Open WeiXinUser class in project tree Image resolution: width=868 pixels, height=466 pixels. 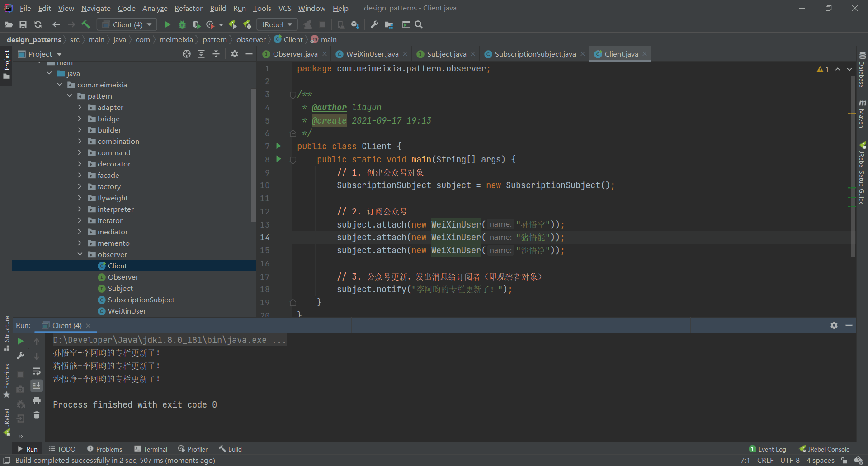tap(127, 311)
